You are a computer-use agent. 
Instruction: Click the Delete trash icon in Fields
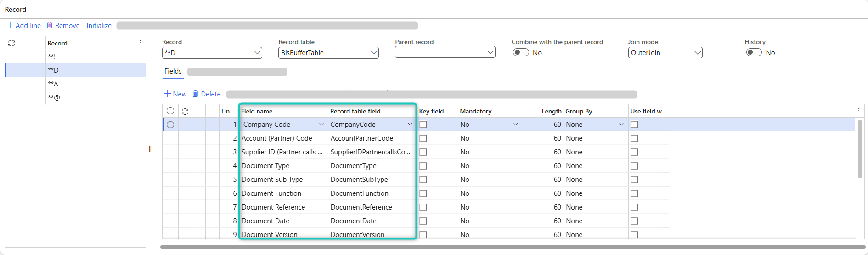click(195, 94)
